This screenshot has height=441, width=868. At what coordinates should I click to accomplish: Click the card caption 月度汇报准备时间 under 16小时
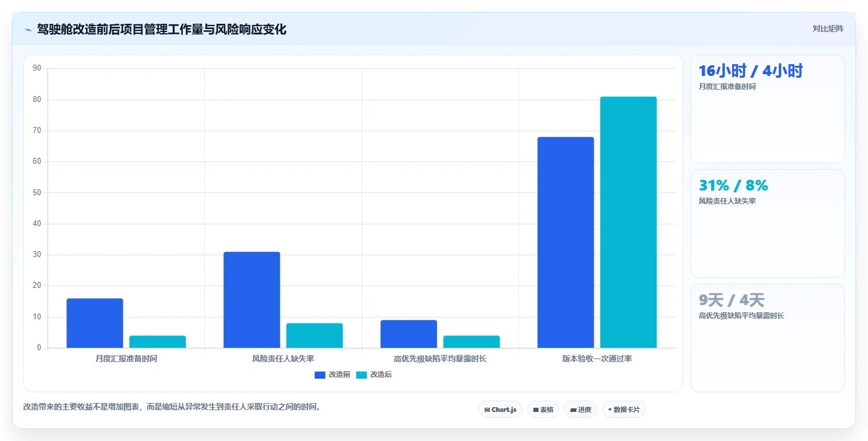tap(727, 87)
